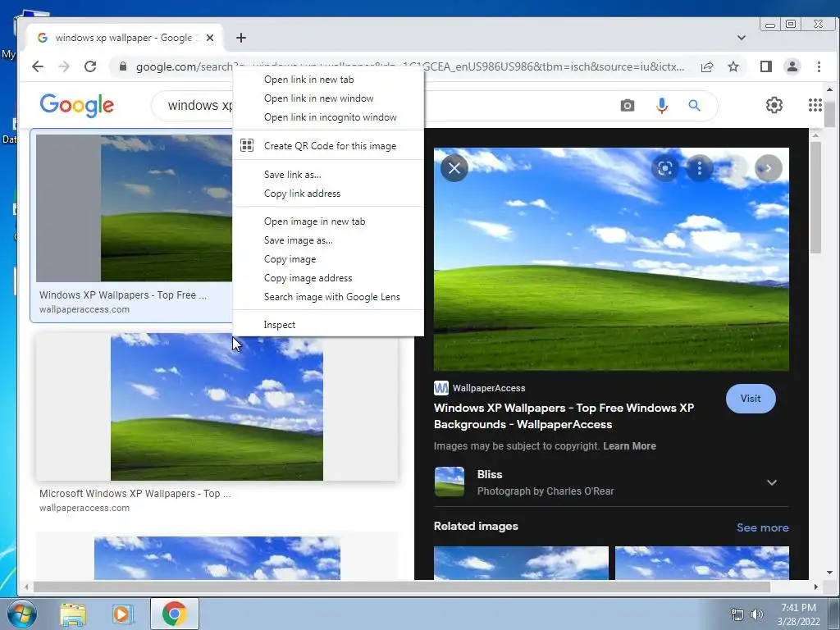Click the Google logo

[76, 105]
